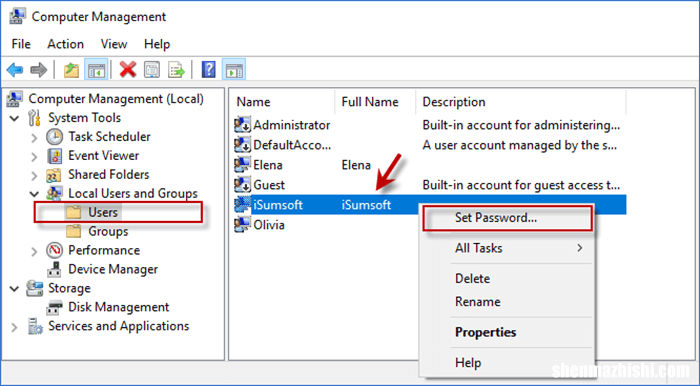Click the red Delete X toolbar icon
This screenshot has width=700, height=386.
tap(128, 70)
